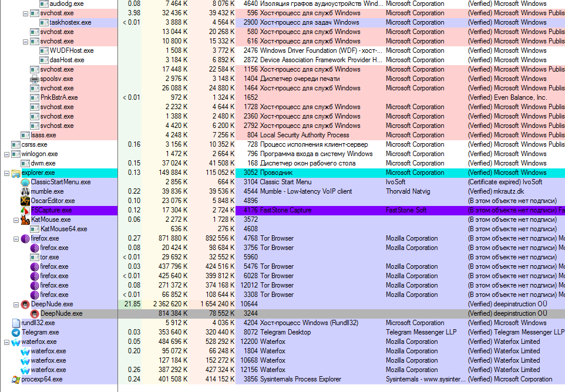This screenshot has width=565, height=392.
Task: Click '(Verified) mkrautz.dk' signer cell
Action: [496, 191]
